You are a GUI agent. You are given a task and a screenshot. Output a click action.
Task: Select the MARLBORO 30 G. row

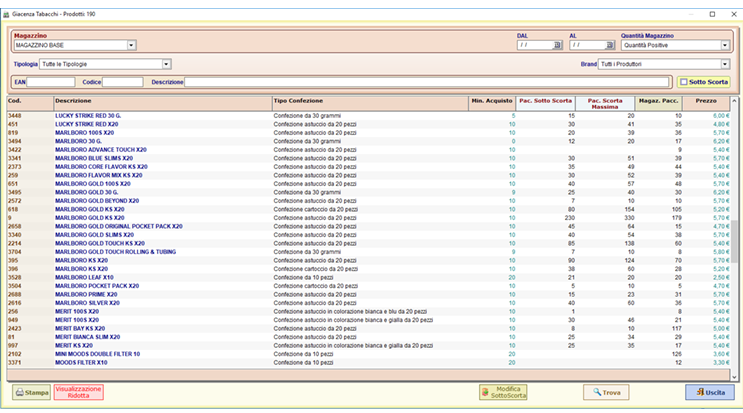point(368,141)
